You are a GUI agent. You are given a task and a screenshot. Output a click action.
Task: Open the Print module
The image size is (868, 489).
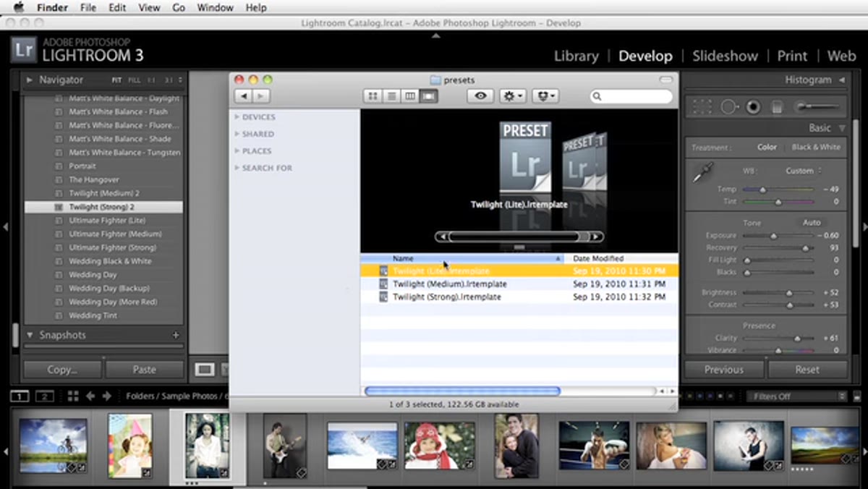(x=792, y=56)
